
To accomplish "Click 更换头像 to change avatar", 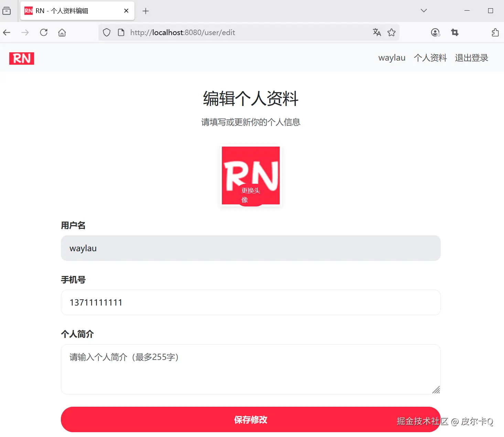I will click(250, 194).
